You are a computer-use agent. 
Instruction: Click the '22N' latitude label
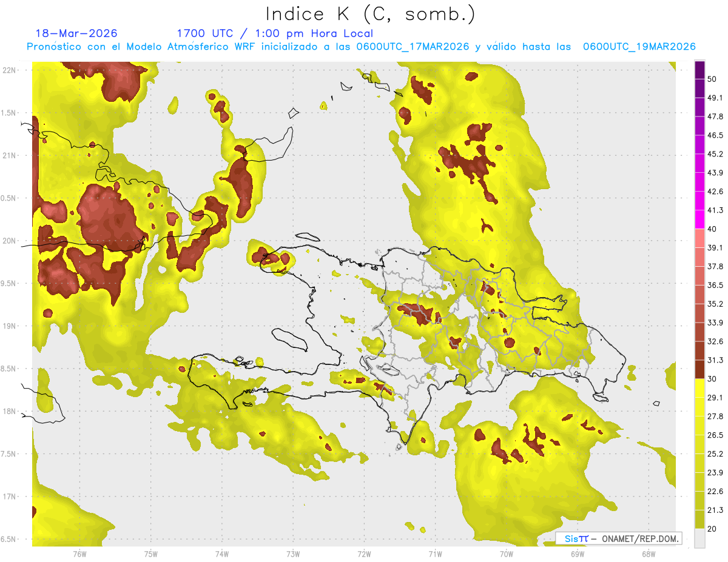[x=9, y=70]
